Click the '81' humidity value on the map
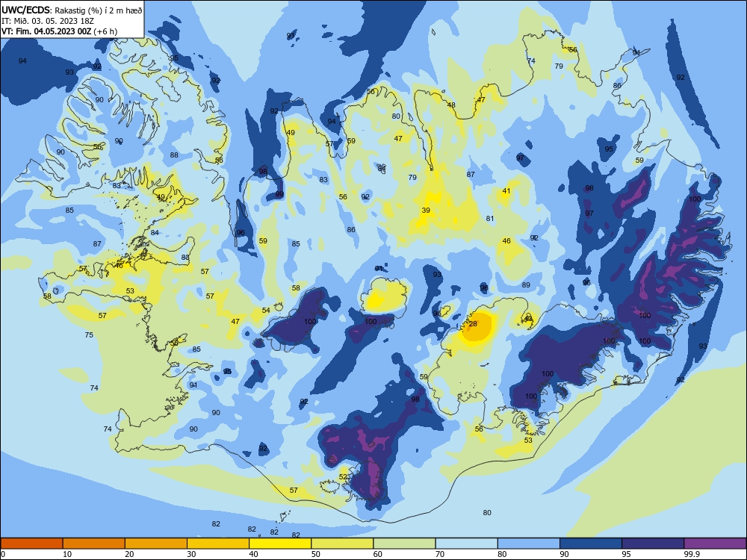 [x=490, y=218]
